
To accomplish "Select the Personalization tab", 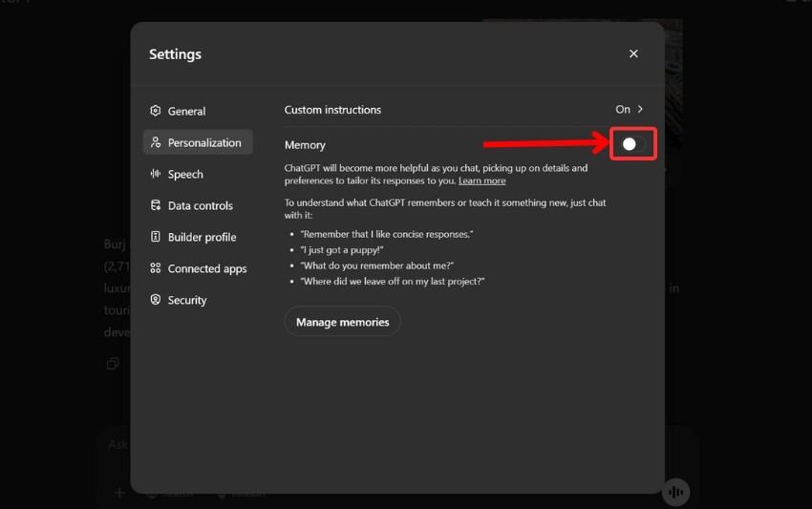I will coord(198,142).
